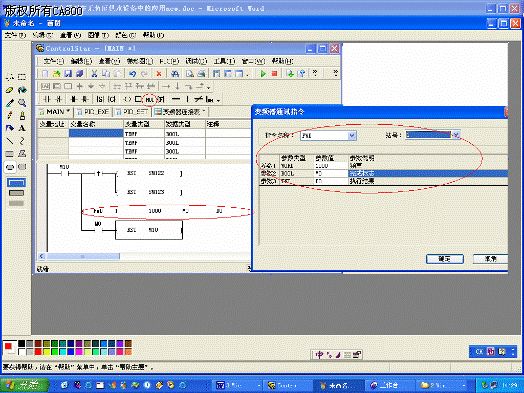Image resolution: width=524 pixels, height=393 pixels.
Task: Select the Text tool marked A
Action: (22, 128)
